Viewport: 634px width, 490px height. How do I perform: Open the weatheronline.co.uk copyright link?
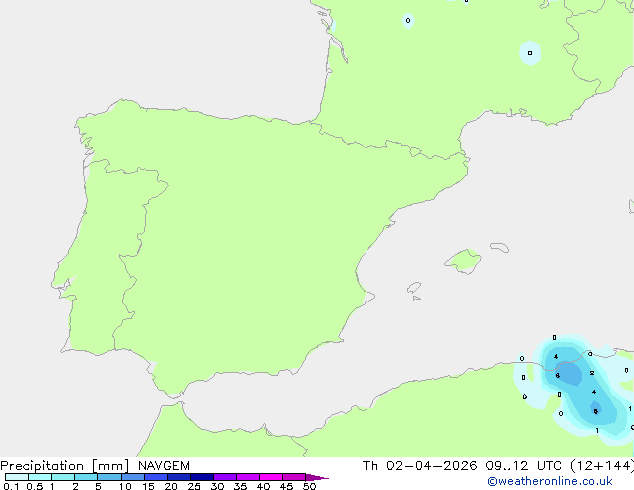[549, 481]
